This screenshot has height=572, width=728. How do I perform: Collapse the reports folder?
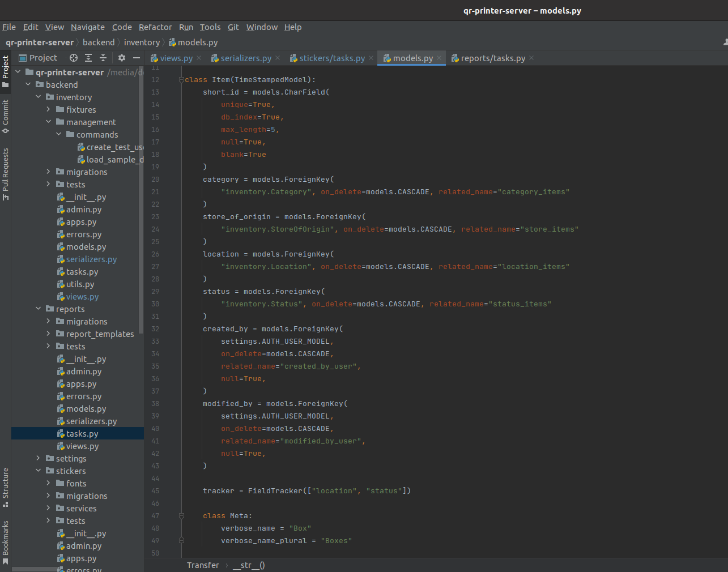(39, 309)
